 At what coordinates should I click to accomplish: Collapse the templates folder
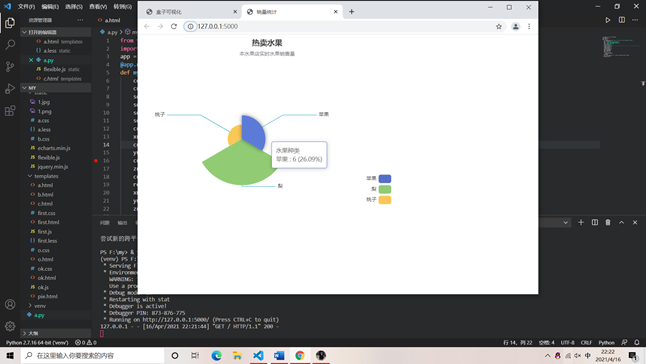(56, 176)
